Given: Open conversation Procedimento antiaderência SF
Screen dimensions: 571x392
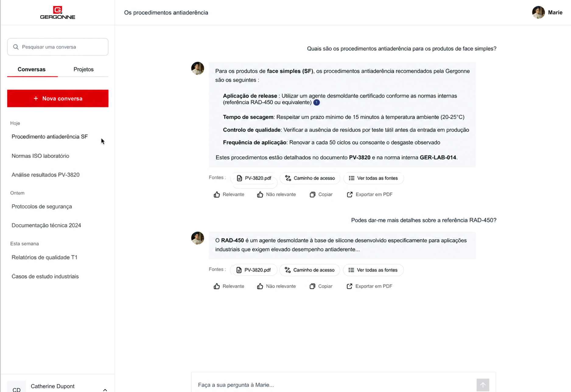Looking at the screenshot, I should (x=50, y=137).
